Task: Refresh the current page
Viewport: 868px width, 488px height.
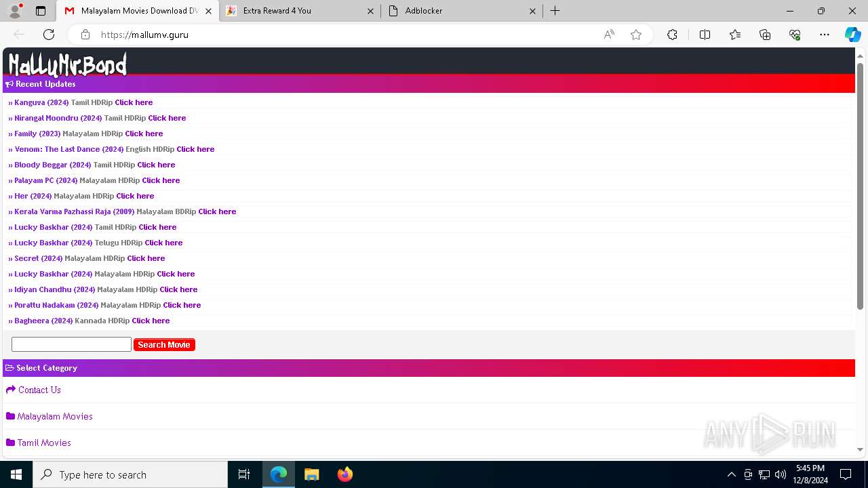Action: [49, 35]
